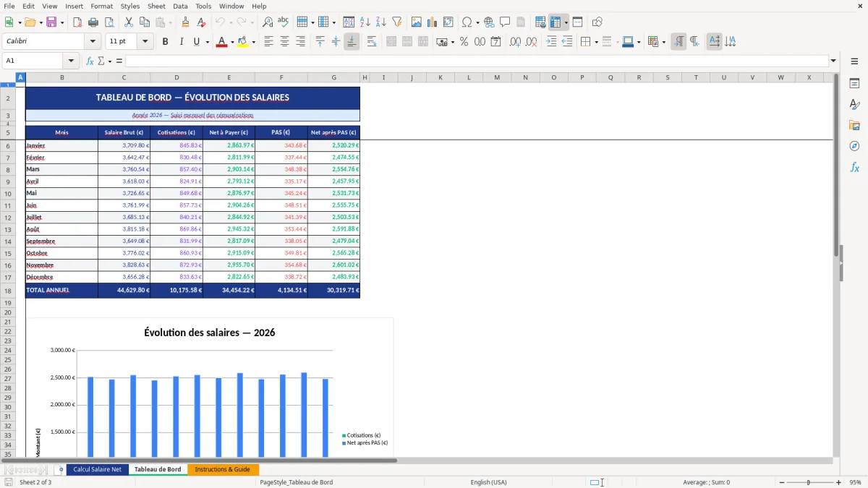This screenshot has height=488, width=868.
Task: Open sidebar Navigator compass
Action: pyautogui.click(x=854, y=146)
